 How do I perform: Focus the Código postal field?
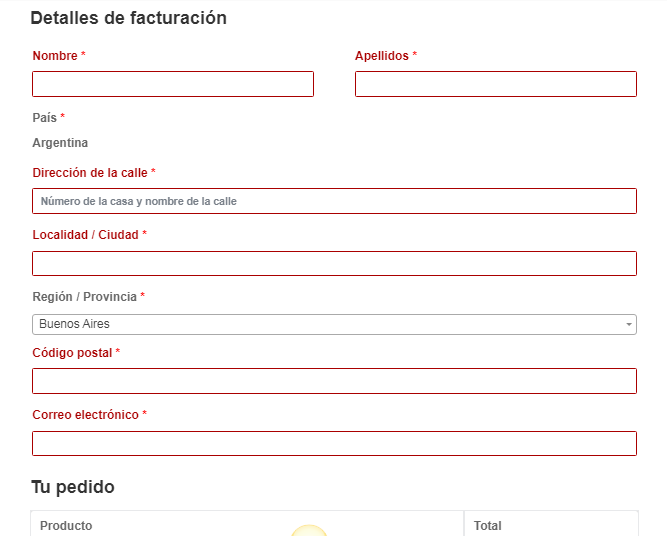(x=334, y=381)
